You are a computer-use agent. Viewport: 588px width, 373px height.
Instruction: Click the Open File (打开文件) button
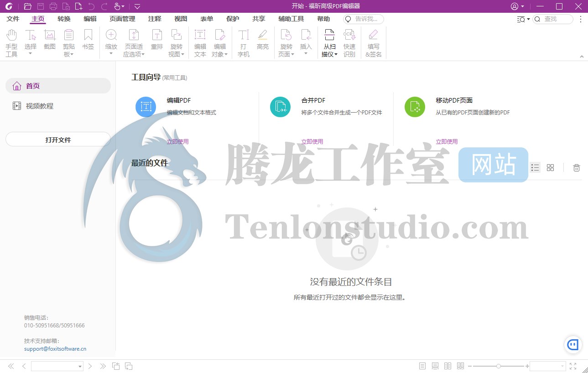click(58, 140)
